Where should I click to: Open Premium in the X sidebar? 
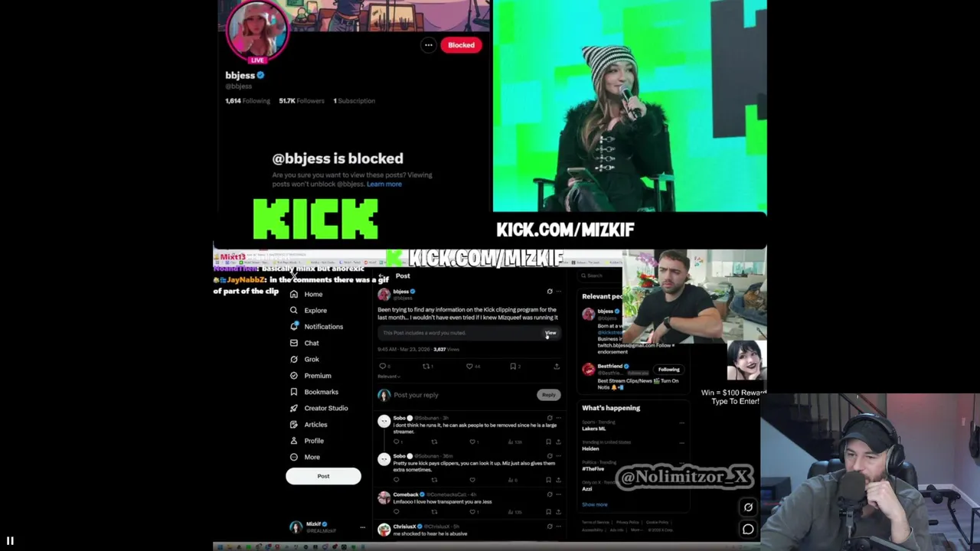click(310, 376)
